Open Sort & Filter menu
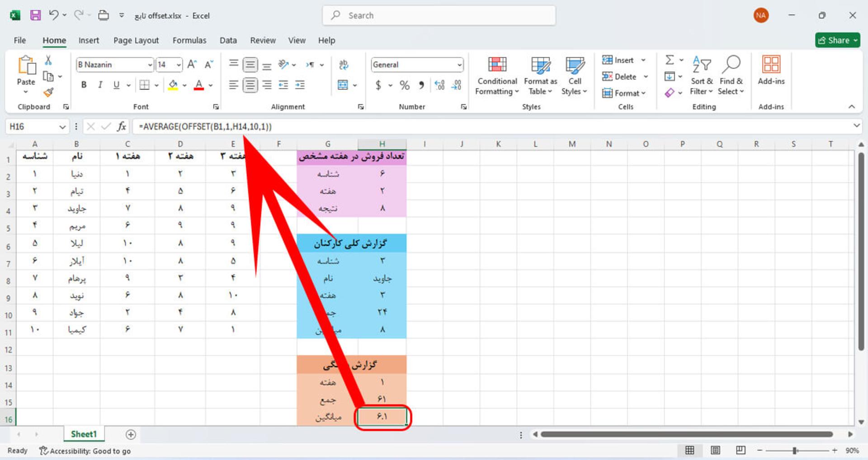868x460 pixels. (702, 76)
